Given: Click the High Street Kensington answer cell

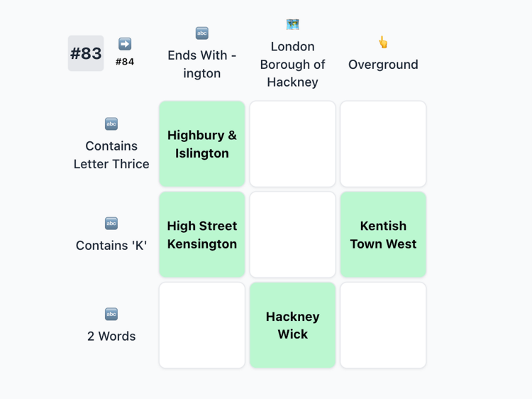Looking at the screenshot, I should (202, 235).
